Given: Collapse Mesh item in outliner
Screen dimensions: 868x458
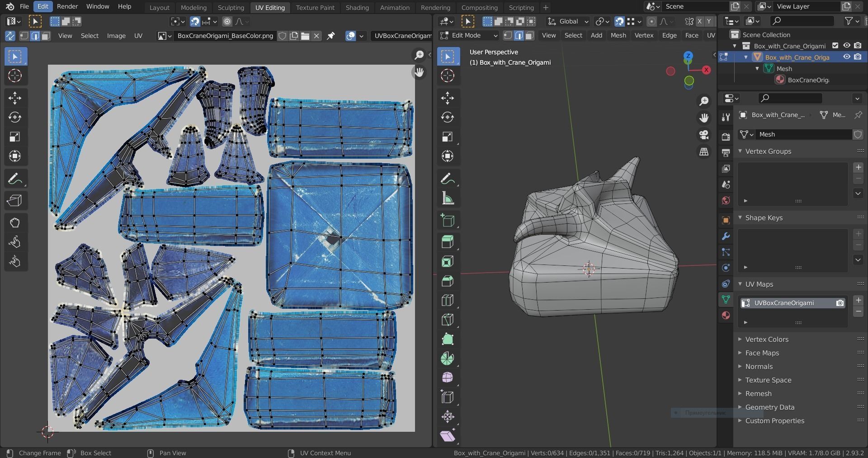Looking at the screenshot, I should pos(757,69).
